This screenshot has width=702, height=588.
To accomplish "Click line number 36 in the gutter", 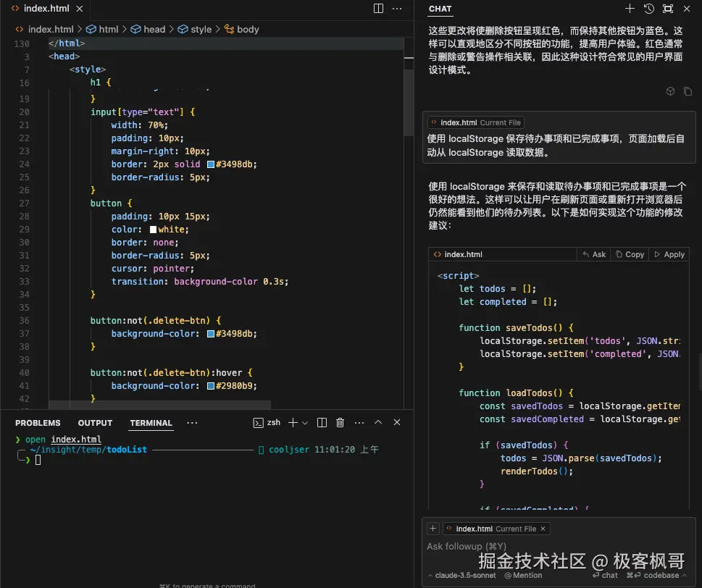I will coord(24,321).
